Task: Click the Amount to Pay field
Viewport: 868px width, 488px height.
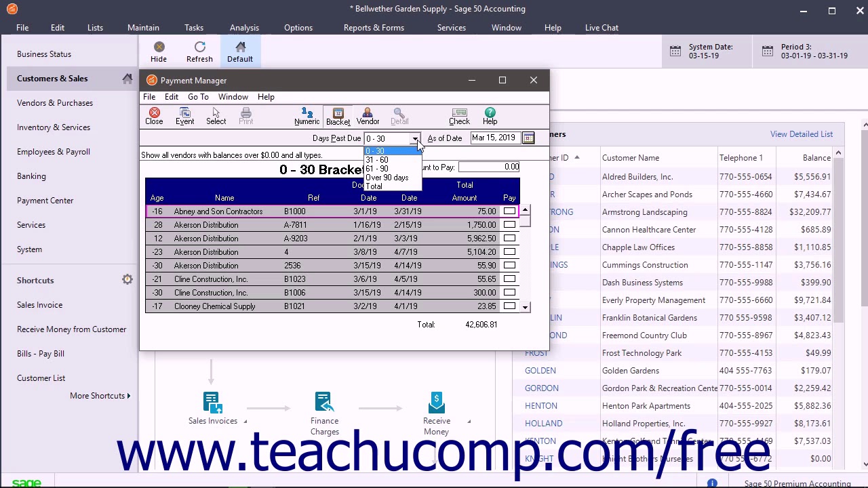Action: point(488,167)
